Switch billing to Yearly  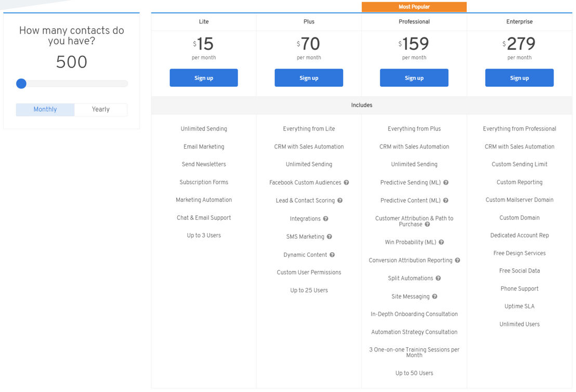(x=101, y=110)
